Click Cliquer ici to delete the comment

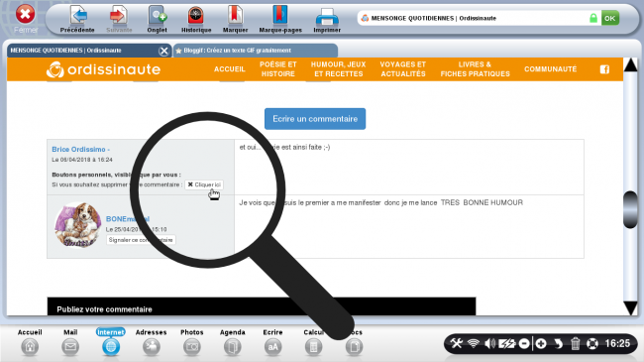pyautogui.click(x=204, y=184)
